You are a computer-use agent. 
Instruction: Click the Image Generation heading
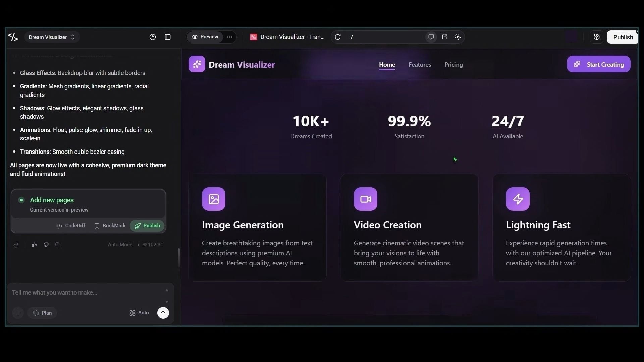(x=243, y=225)
